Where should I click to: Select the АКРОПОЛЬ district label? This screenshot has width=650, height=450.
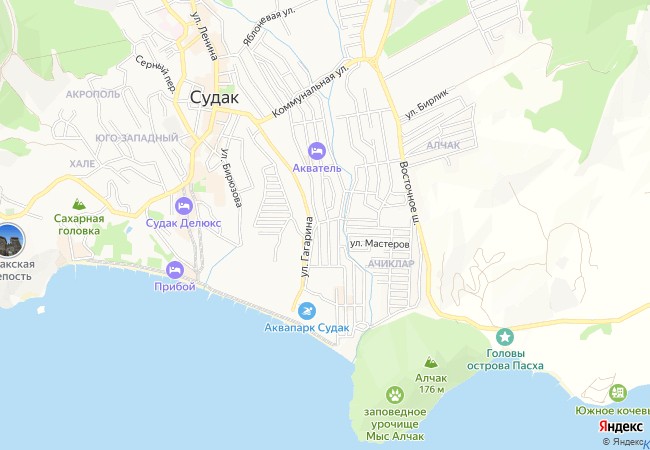[x=93, y=94]
